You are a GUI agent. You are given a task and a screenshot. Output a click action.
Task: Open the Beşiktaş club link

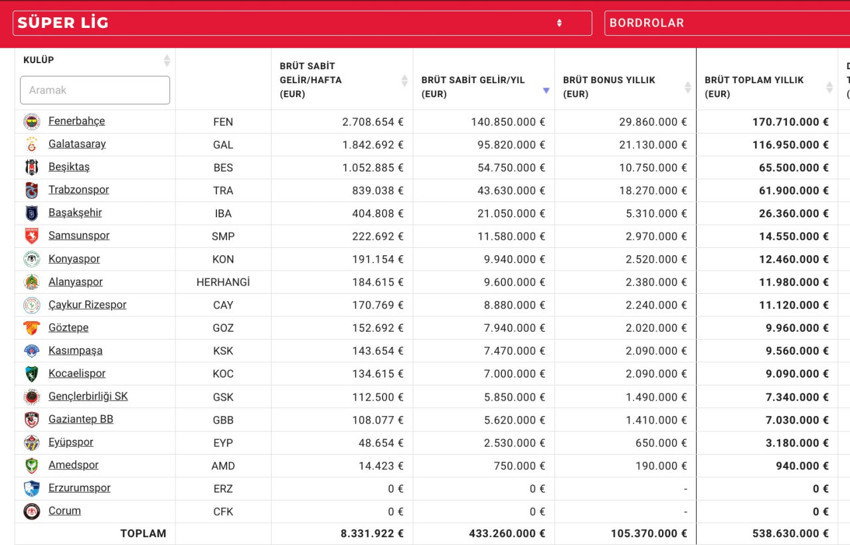click(69, 166)
